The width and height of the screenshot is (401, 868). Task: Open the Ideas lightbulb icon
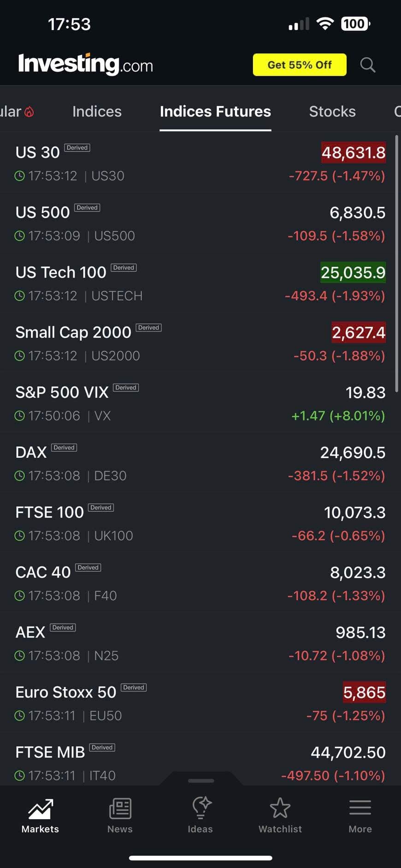point(200,809)
